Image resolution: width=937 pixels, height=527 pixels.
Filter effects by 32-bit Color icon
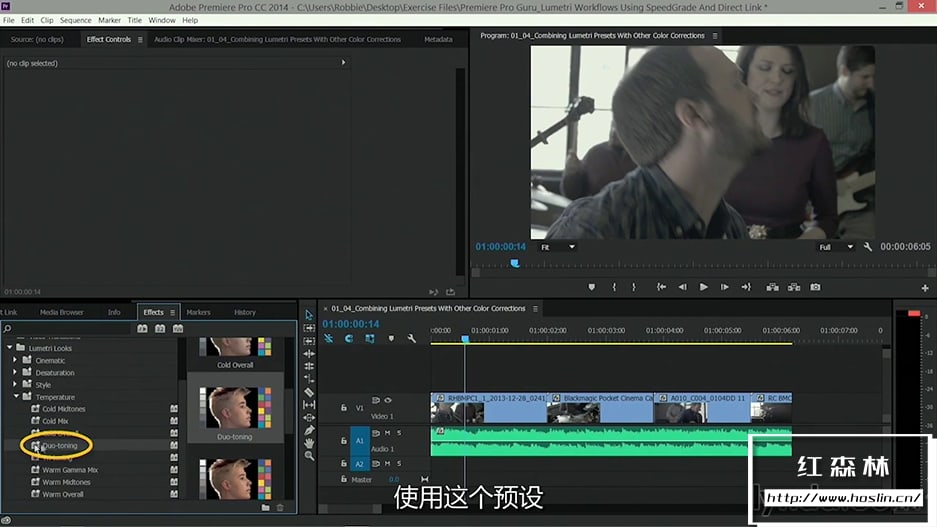[160, 329]
